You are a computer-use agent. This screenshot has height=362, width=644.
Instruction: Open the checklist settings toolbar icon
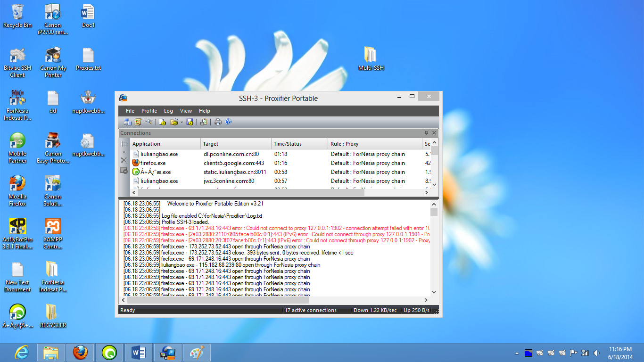click(x=204, y=122)
